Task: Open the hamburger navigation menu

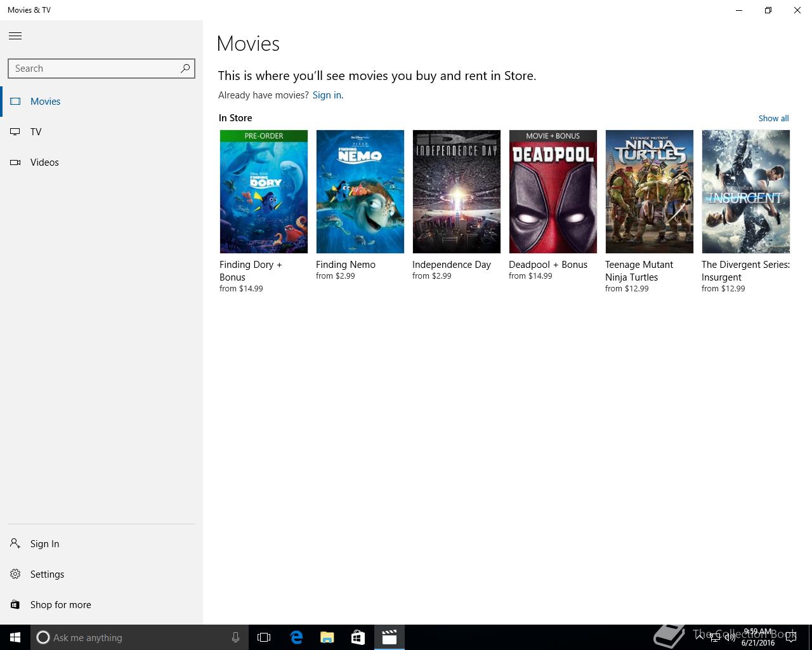Action: [x=15, y=36]
